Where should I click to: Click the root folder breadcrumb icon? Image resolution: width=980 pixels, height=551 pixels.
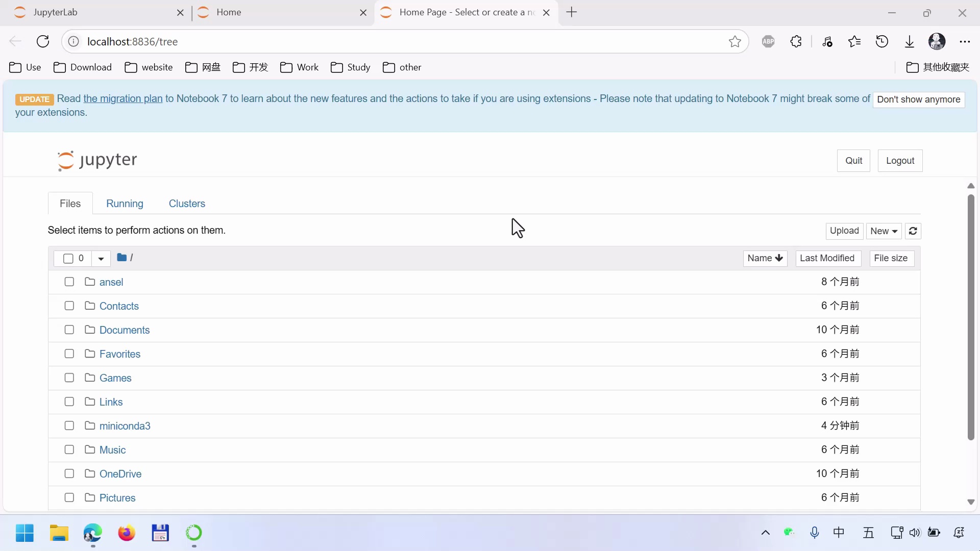coord(121,258)
